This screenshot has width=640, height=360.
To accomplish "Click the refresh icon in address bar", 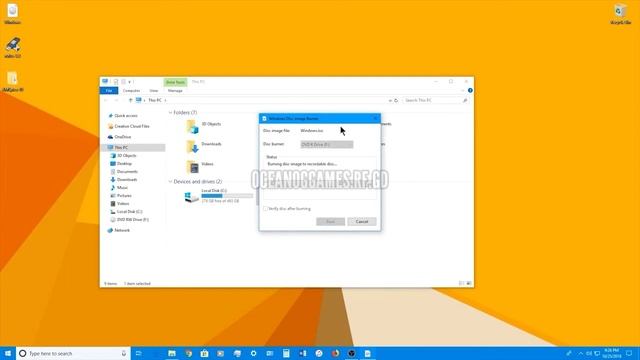I will [396, 100].
